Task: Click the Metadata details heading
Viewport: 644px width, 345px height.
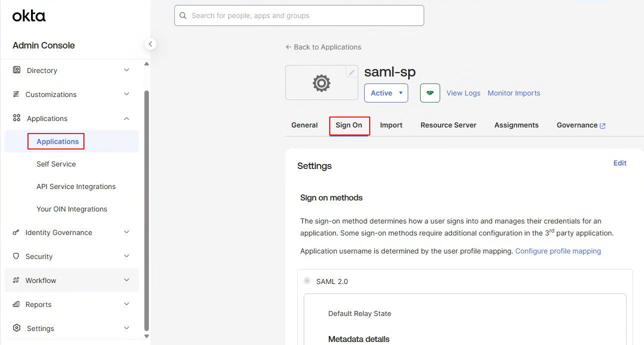Action: point(359,339)
